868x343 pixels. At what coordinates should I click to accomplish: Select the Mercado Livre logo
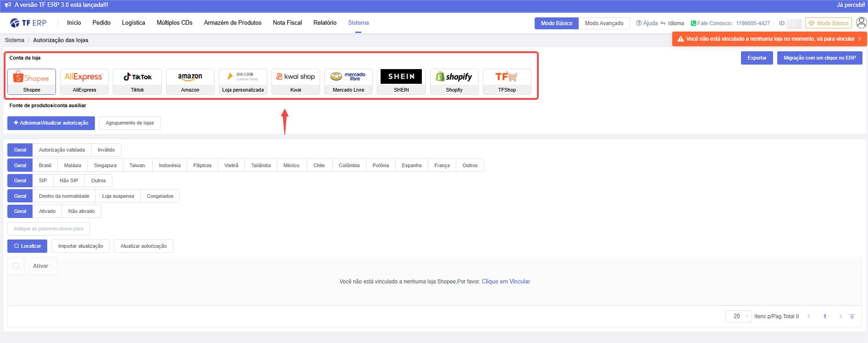[348, 76]
